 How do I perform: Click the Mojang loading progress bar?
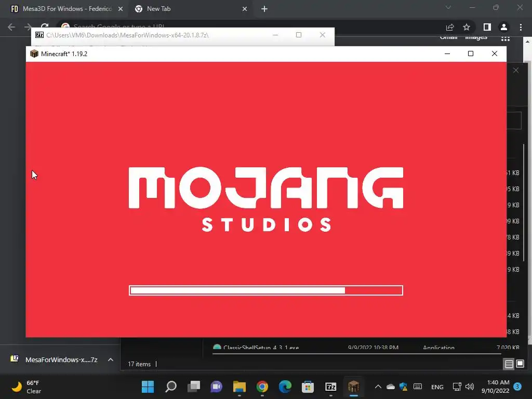point(266,290)
